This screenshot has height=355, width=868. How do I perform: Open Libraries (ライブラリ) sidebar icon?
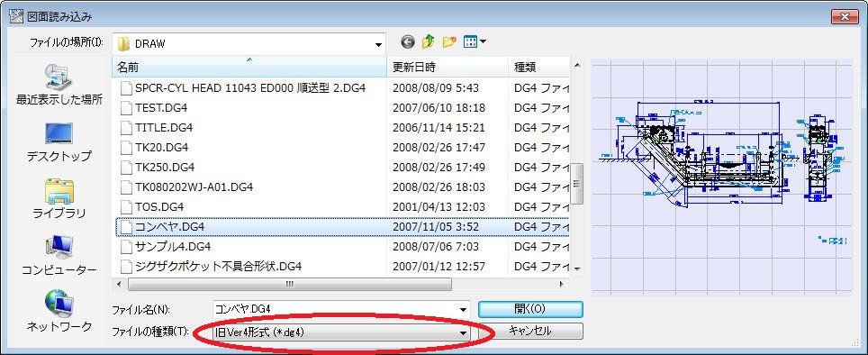59,191
